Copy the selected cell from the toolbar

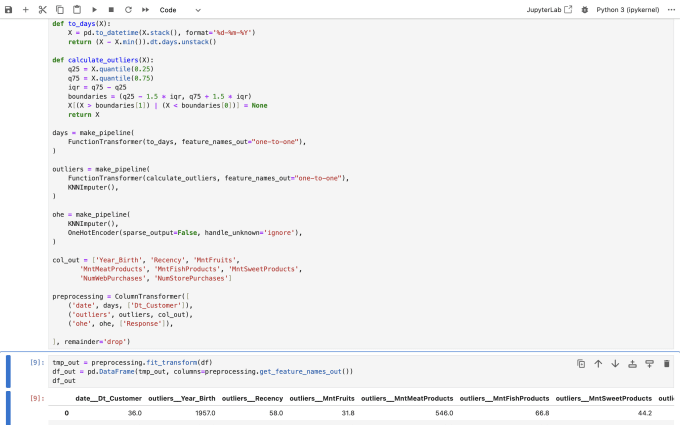pyautogui.click(x=60, y=10)
